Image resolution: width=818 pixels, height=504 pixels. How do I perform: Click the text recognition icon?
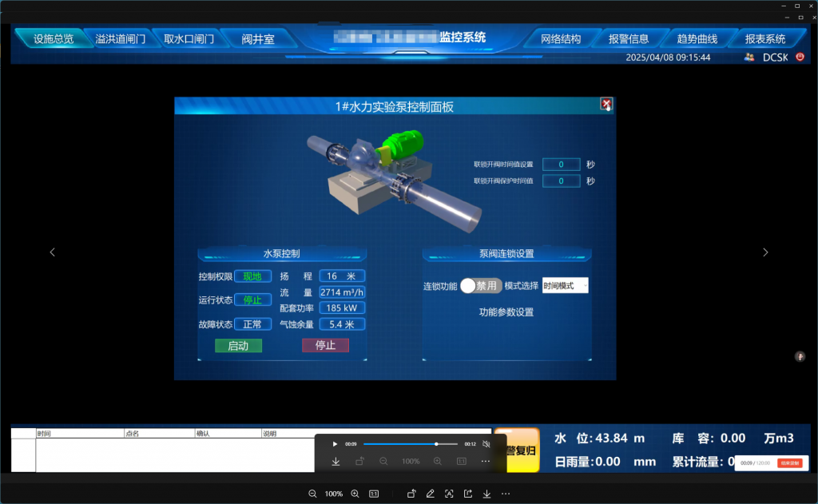pyautogui.click(x=449, y=494)
